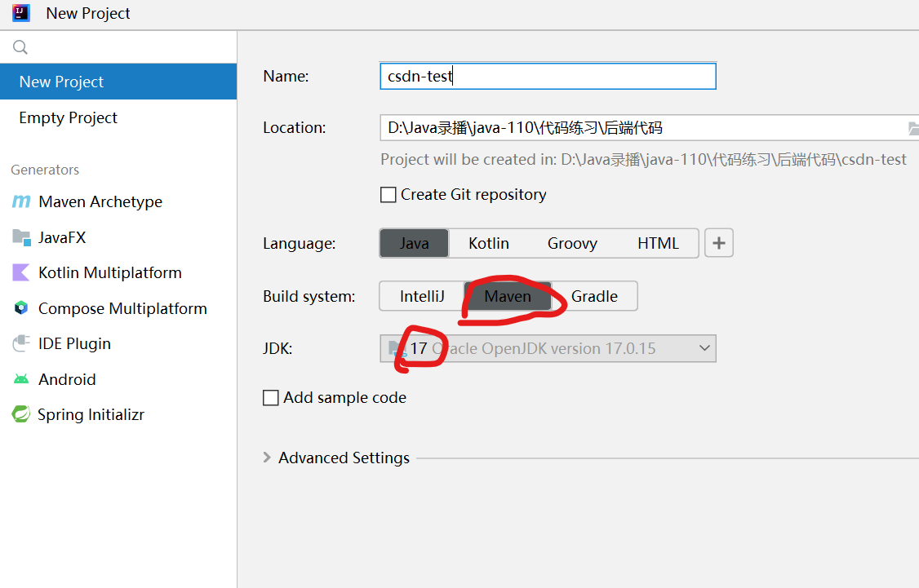Image resolution: width=919 pixels, height=588 pixels.
Task: Click the IDE Plugin icon
Action: pos(21,343)
